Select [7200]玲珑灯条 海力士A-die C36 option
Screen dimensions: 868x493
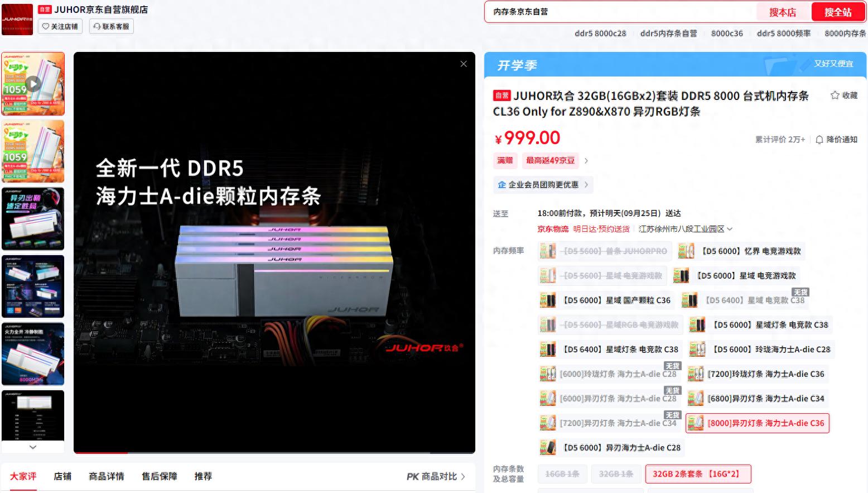[757, 374]
